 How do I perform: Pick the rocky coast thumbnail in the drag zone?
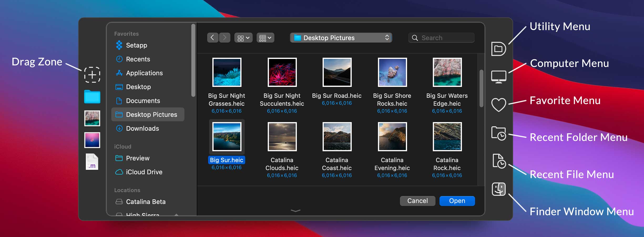(92, 118)
